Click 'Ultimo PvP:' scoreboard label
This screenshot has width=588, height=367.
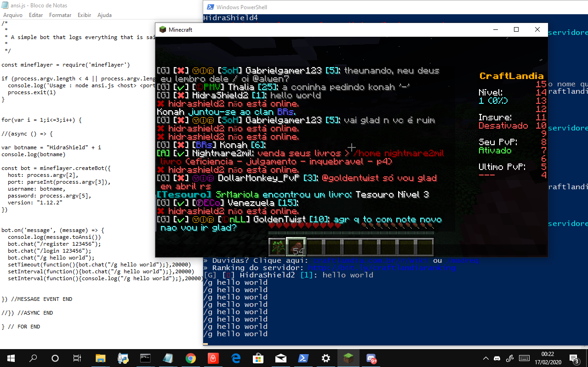click(x=502, y=167)
